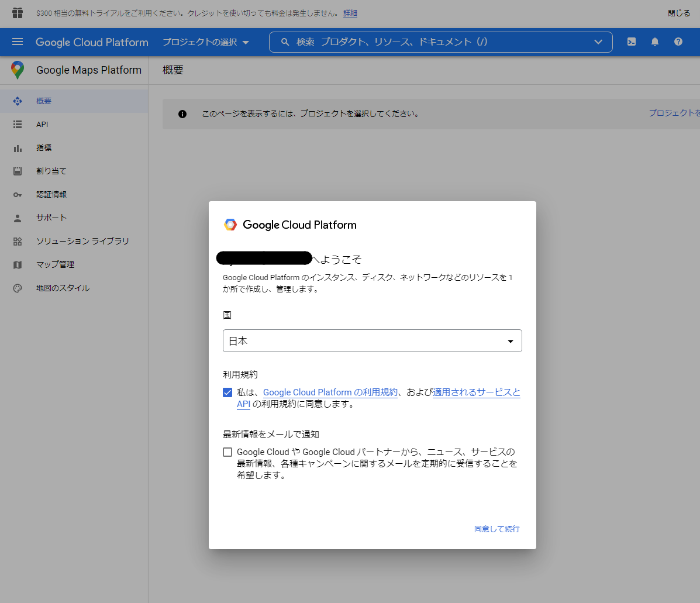
Task: Expand the プロジェクトの選択 project selector
Action: pos(206,42)
